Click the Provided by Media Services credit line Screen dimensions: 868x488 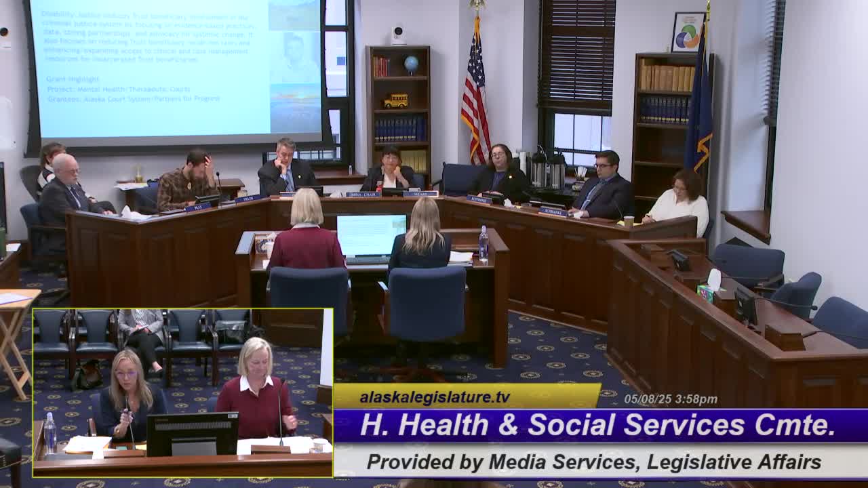pos(594,462)
